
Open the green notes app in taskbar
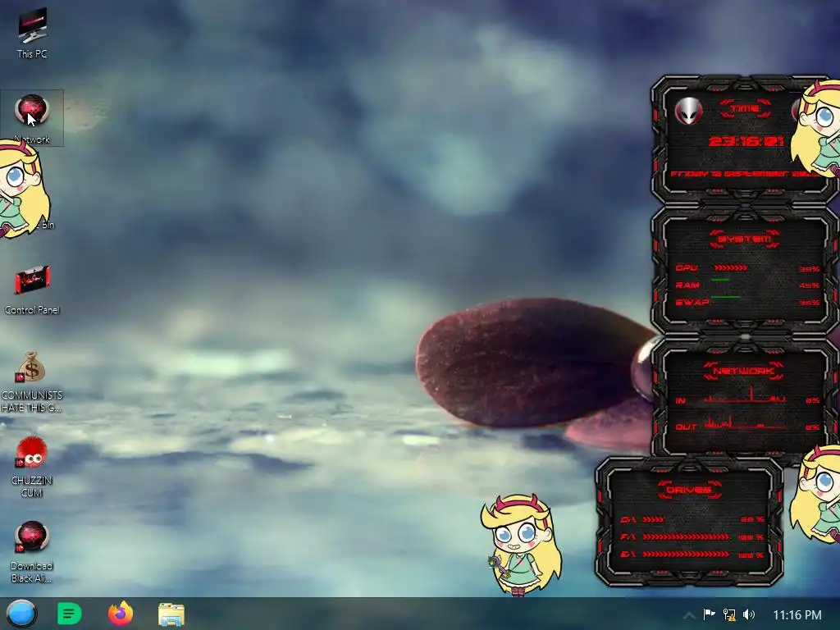pos(70,614)
